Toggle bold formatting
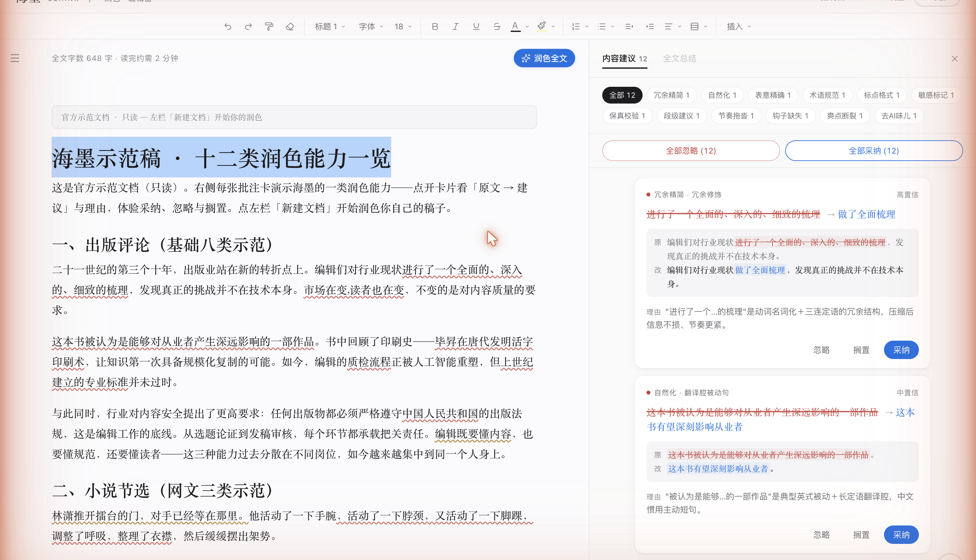 [x=435, y=26]
